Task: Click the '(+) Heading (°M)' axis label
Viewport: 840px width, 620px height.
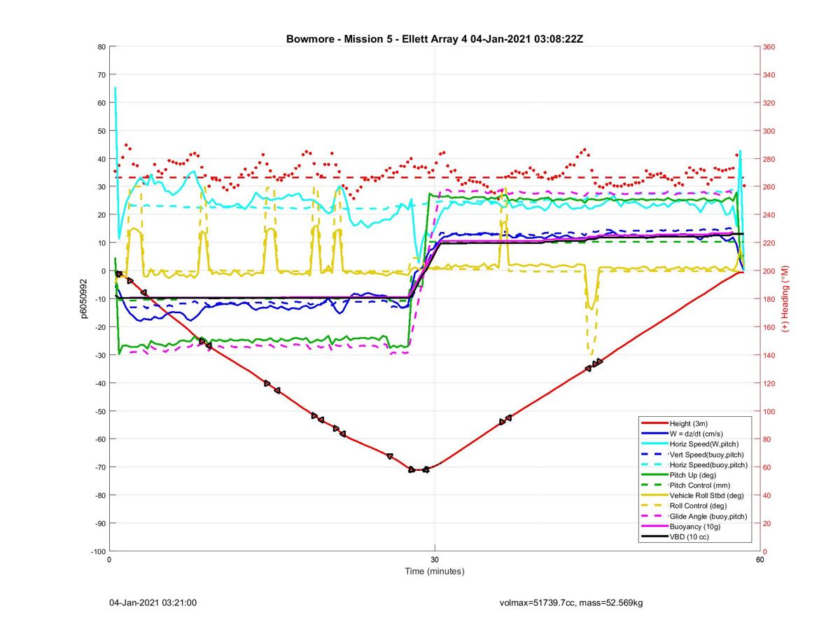Action: point(785,298)
